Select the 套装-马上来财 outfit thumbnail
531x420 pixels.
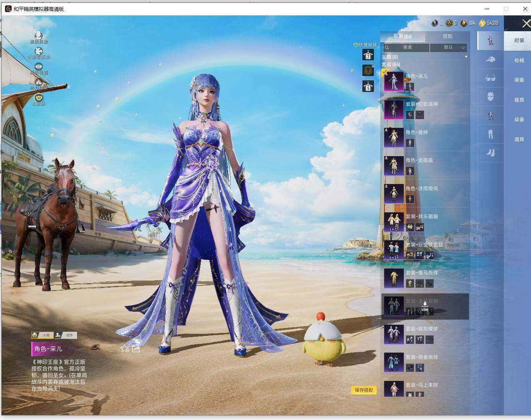tap(394, 390)
